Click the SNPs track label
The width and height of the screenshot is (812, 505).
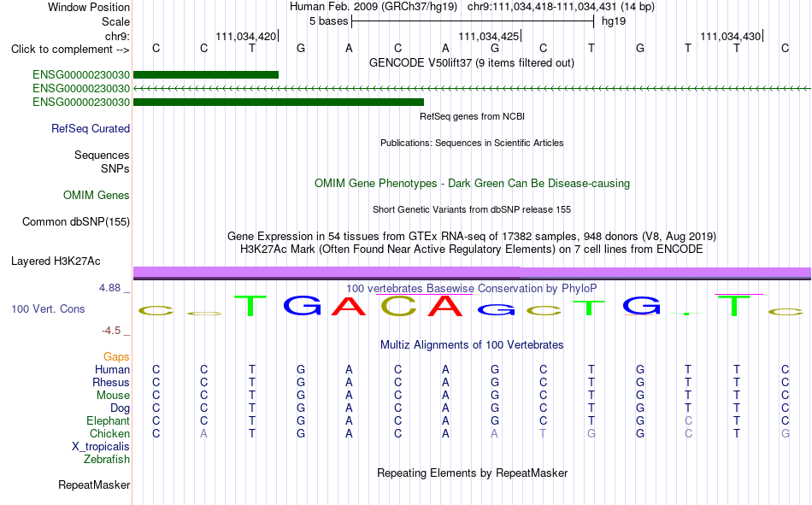115,168
